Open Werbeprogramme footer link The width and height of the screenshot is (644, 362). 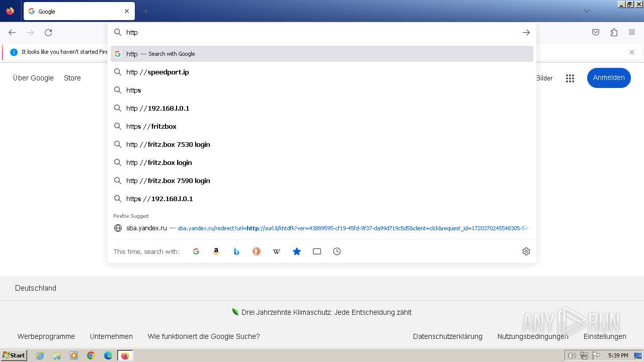pos(46,336)
